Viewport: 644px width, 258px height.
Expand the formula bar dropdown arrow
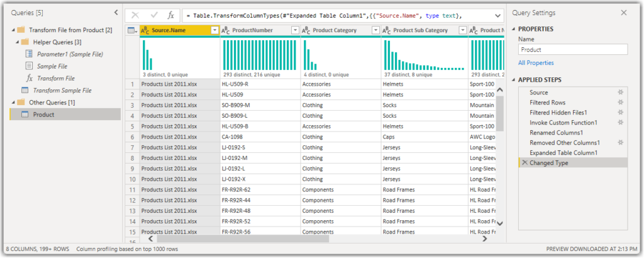(x=498, y=16)
